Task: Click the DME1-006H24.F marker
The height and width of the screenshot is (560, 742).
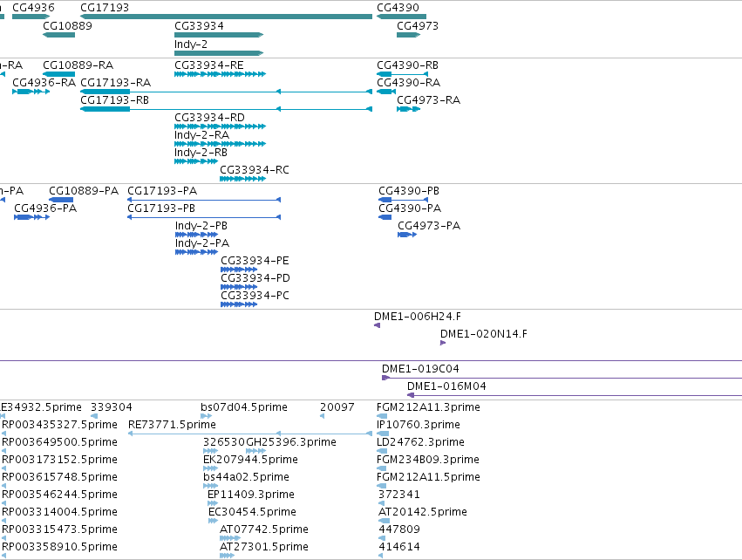Action: click(378, 325)
